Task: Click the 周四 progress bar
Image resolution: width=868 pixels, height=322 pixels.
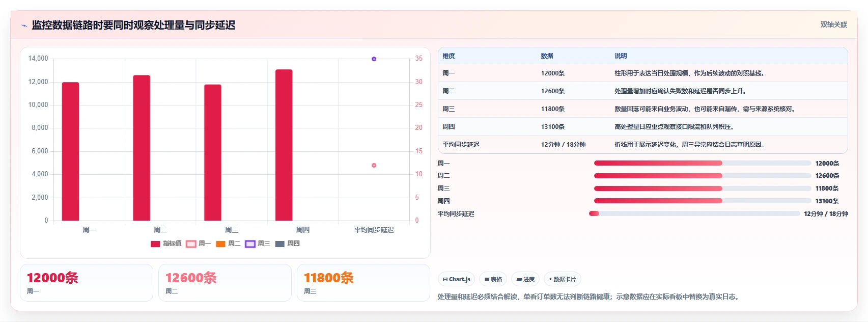Action: coord(703,201)
